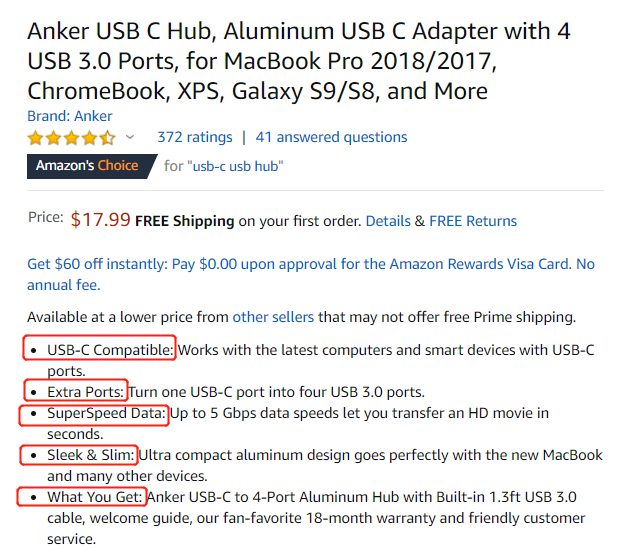Click the Price label
The width and height of the screenshot is (629, 550).
point(46,217)
